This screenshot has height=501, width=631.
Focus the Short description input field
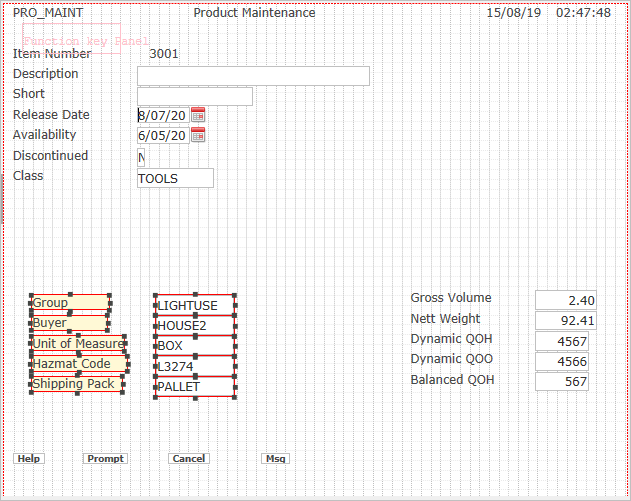pos(195,97)
